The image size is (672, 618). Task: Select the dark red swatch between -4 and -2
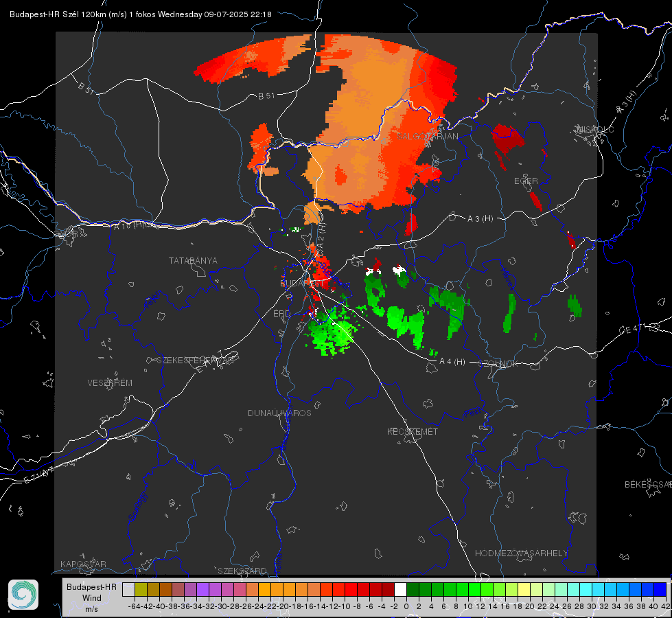(x=388, y=590)
